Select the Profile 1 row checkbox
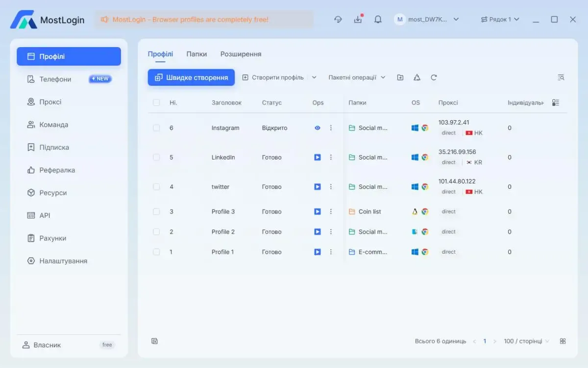588x368 pixels. tap(156, 252)
